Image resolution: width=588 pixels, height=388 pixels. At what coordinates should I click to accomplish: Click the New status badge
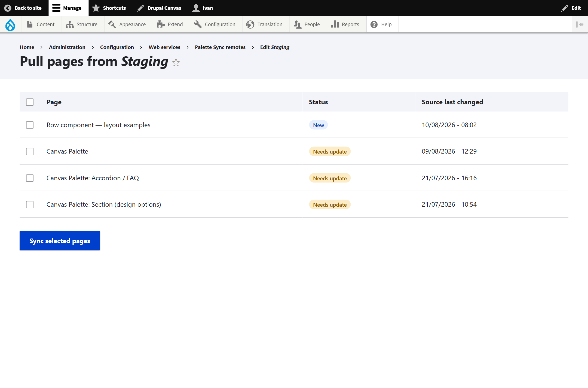click(318, 125)
